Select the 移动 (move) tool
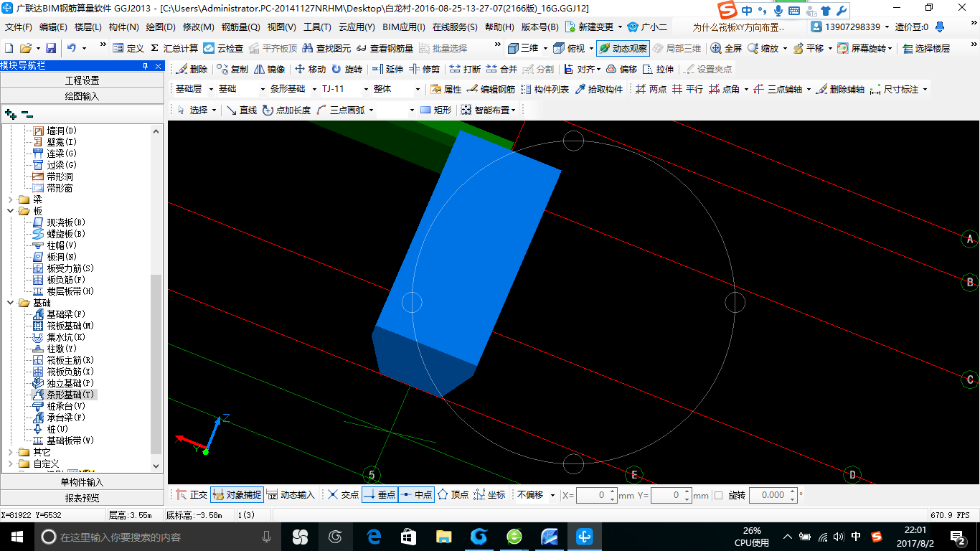 [310, 70]
